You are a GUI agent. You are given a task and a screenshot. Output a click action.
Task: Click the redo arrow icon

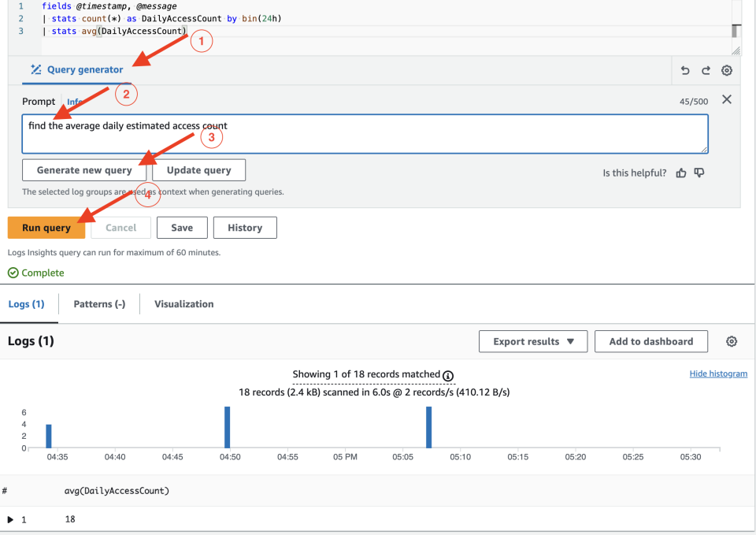pos(706,70)
